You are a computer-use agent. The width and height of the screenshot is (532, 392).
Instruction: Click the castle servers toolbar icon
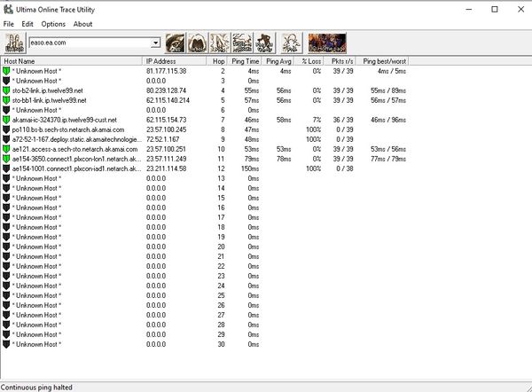pyautogui.click(x=15, y=43)
